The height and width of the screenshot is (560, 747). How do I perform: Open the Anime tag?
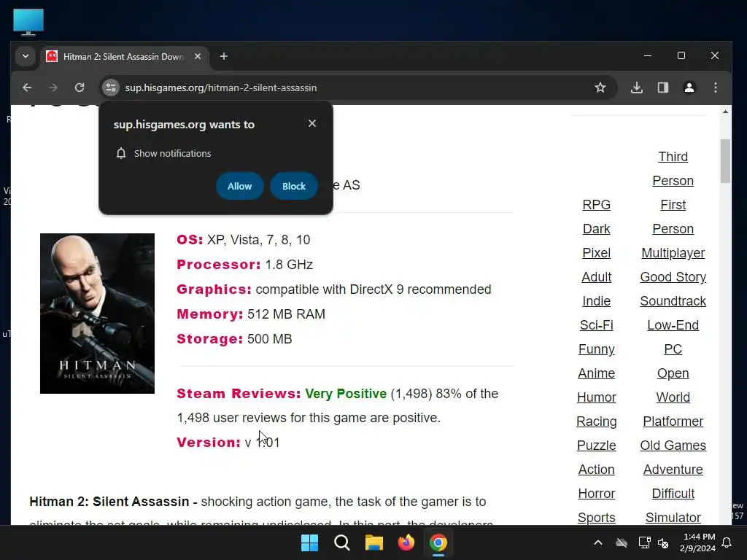(x=597, y=373)
